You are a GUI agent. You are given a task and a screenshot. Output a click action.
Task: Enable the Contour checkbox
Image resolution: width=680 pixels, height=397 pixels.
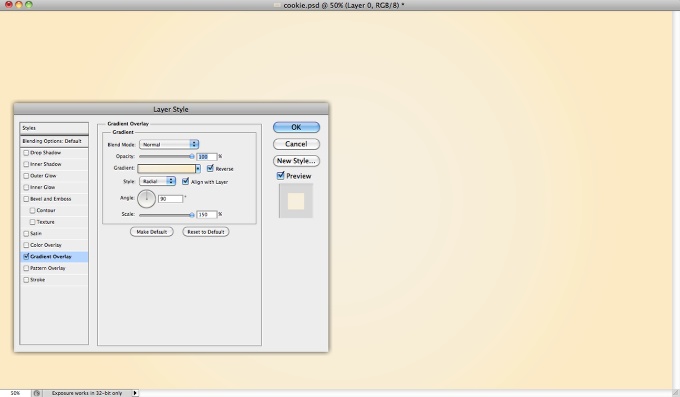33,210
